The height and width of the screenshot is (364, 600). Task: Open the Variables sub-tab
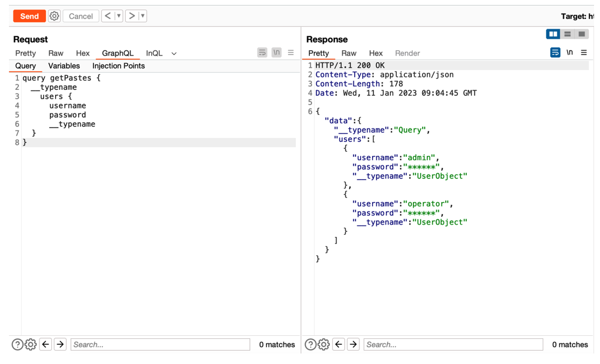pyautogui.click(x=64, y=66)
